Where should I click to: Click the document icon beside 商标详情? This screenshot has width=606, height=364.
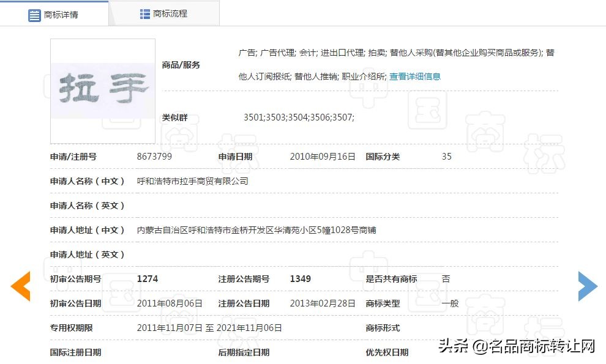tap(34, 15)
